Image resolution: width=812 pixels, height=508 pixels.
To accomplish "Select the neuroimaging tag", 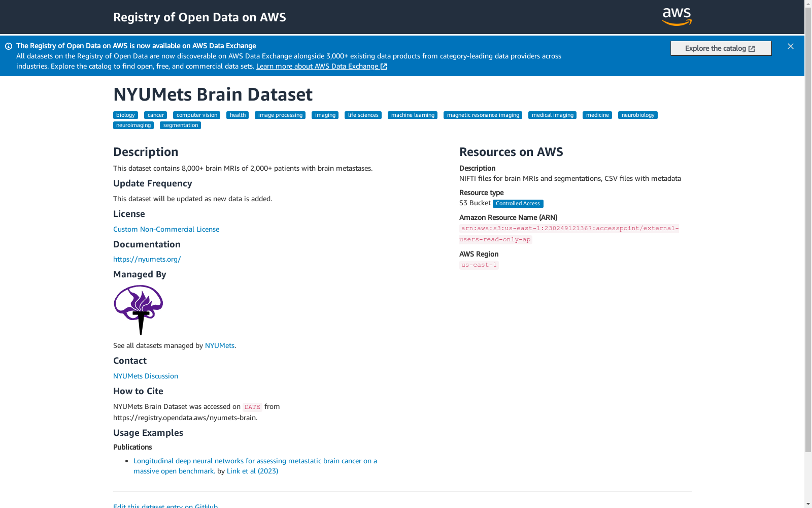I will coord(133,125).
